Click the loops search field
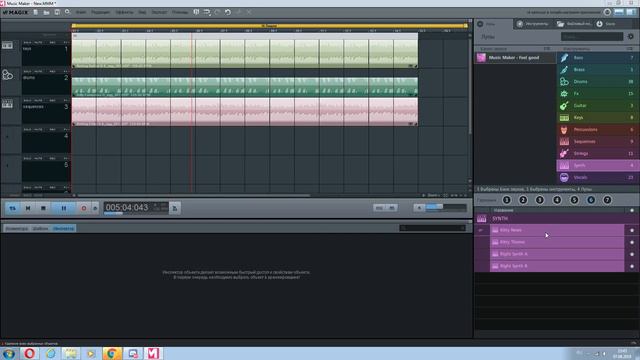 pyautogui.click(x=592, y=36)
